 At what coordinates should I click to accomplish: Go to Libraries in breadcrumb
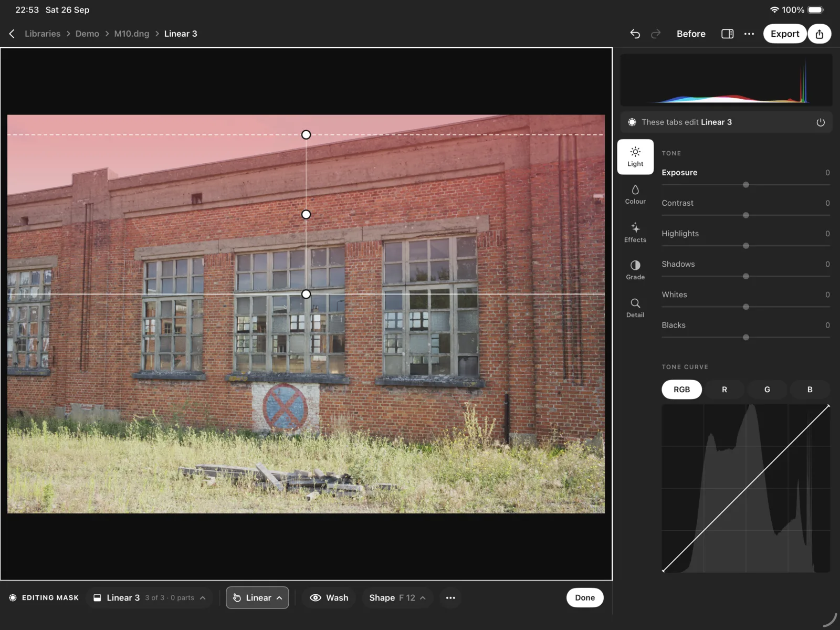(43, 34)
